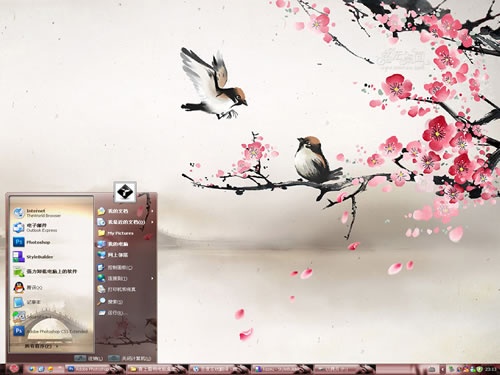
Task: Switch to globe-icon browser taskbar button
Action: [219, 369]
